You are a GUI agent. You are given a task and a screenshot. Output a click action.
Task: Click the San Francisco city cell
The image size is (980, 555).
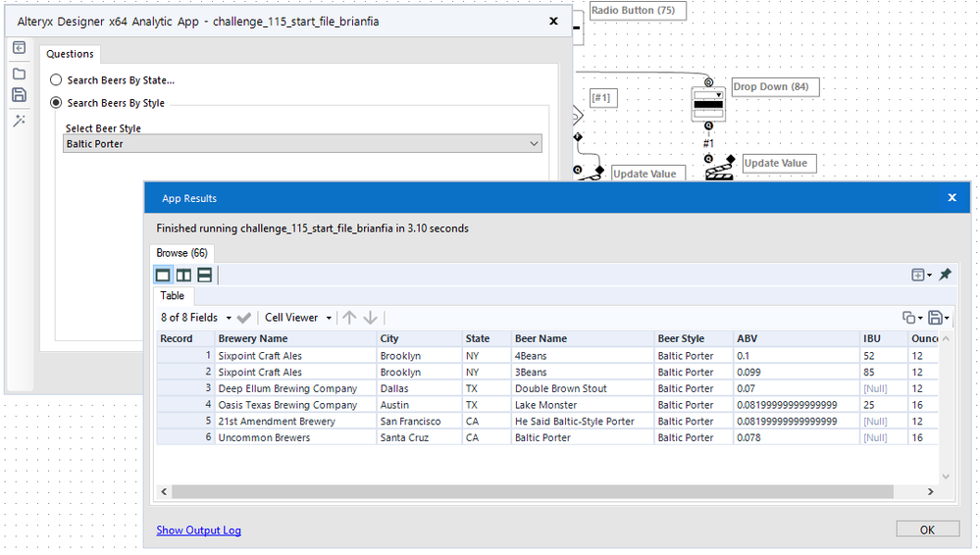coord(420,422)
